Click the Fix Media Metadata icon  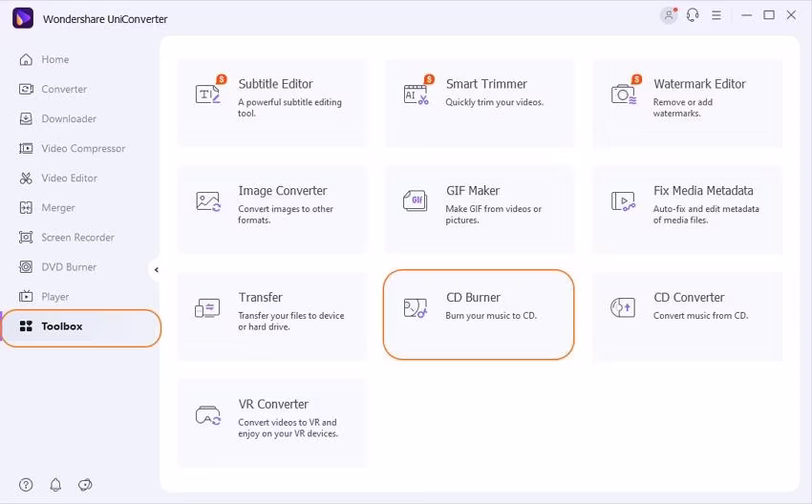pyautogui.click(x=623, y=200)
